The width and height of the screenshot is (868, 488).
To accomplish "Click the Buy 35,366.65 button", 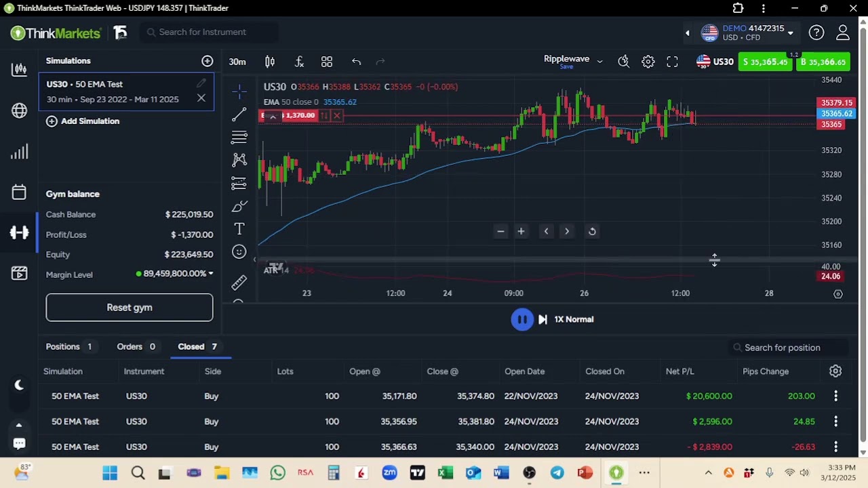I will 823,62.
